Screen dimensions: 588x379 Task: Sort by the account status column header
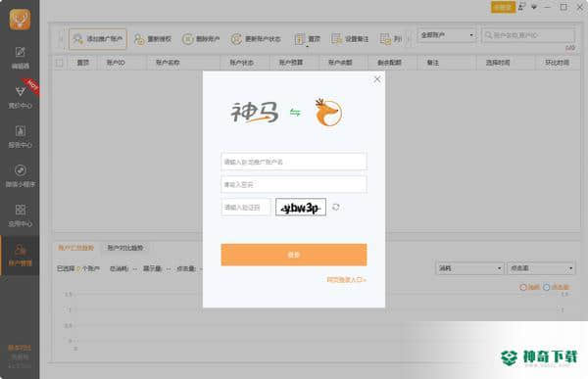click(241, 63)
